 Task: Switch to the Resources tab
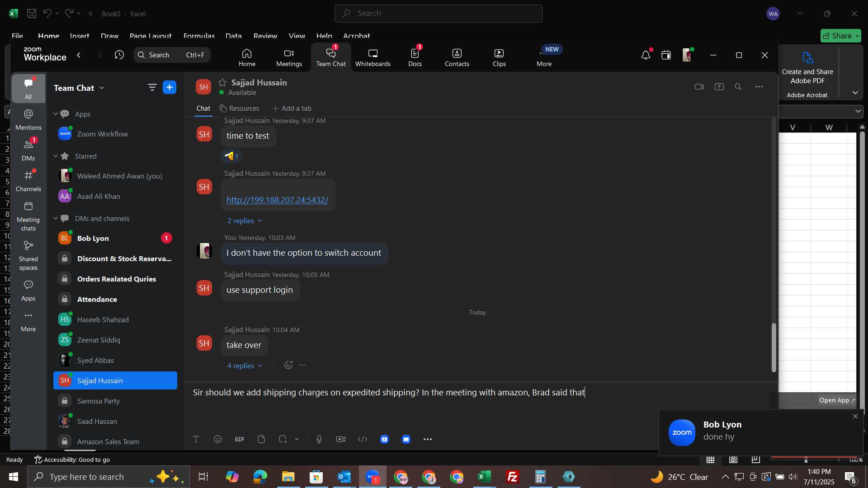click(240, 108)
